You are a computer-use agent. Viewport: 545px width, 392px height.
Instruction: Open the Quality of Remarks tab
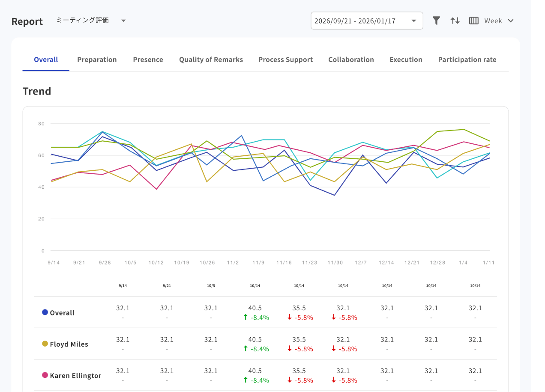click(211, 59)
